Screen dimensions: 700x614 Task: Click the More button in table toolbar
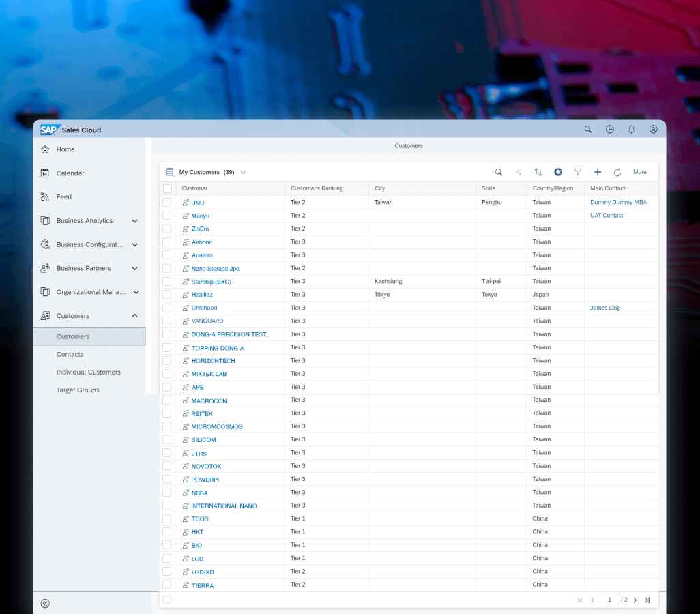click(x=640, y=172)
